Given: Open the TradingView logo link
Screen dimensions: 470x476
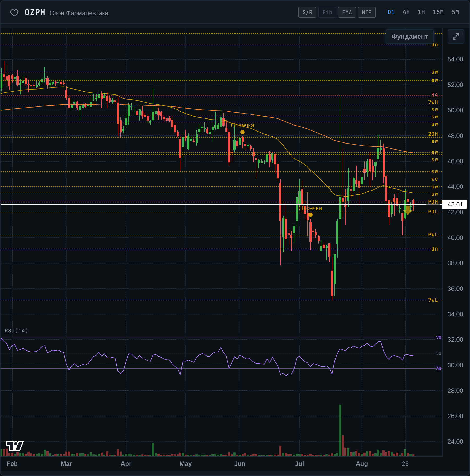Looking at the screenshot, I should tap(15, 446).
